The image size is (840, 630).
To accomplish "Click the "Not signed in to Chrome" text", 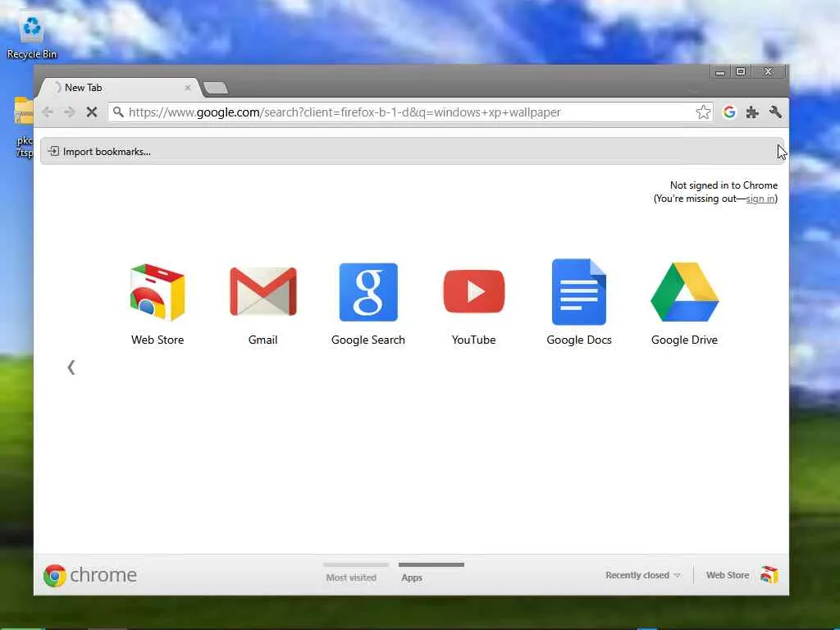I will click(724, 185).
